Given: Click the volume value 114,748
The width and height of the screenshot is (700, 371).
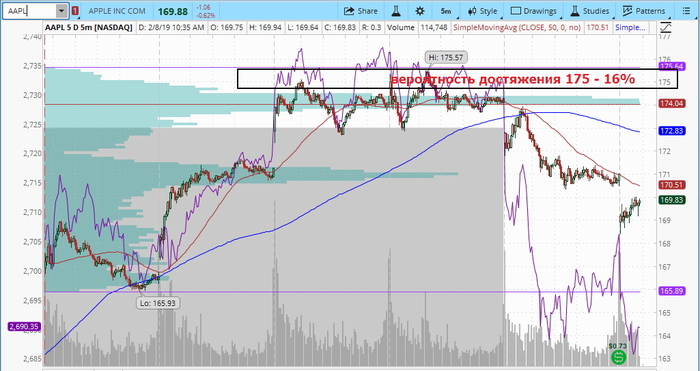Looking at the screenshot, I should pyautogui.click(x=433, y=28).
